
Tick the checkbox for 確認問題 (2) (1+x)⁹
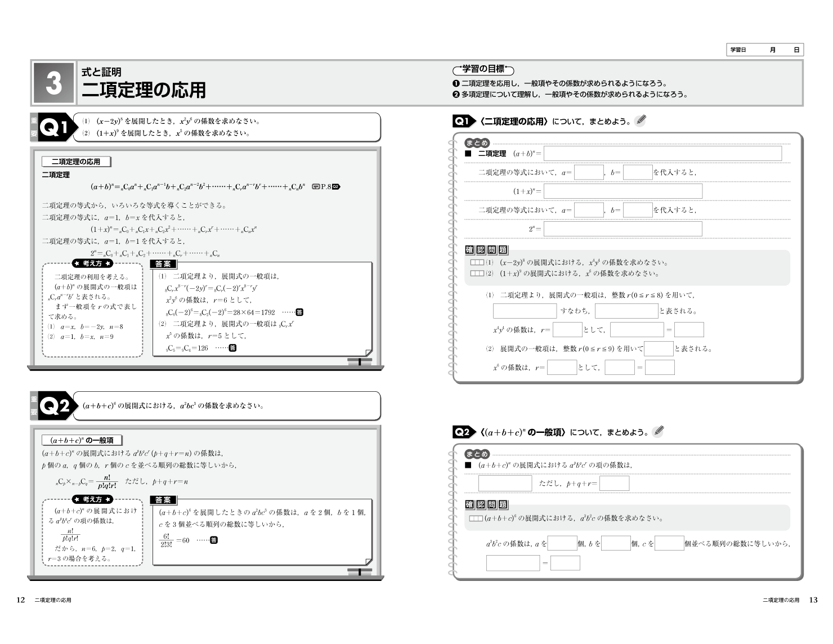[x=477, y=274]
